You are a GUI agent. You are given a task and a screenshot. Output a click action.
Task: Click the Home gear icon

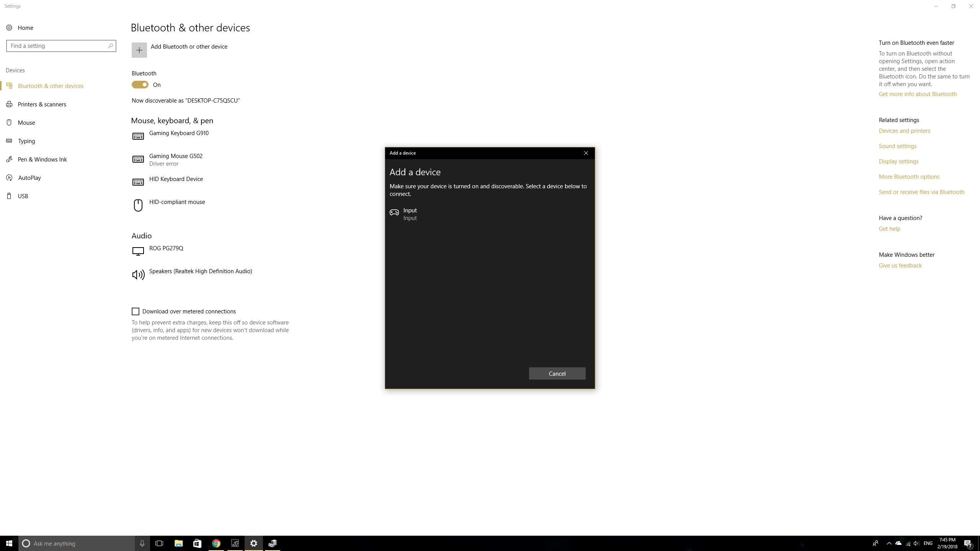(x=9, y=28)
